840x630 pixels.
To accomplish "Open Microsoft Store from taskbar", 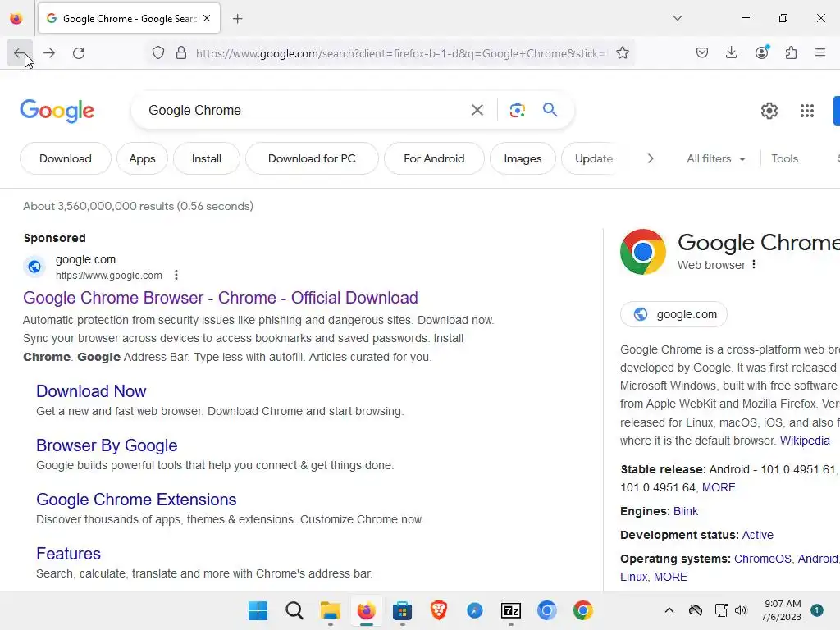I will tap(402, 610).
